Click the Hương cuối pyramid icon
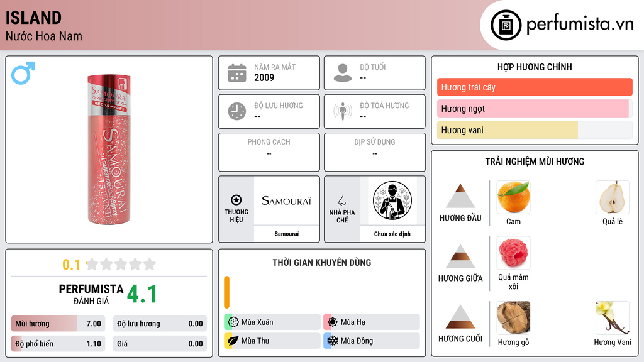644x362 pixels. click(x=460, y=317)
